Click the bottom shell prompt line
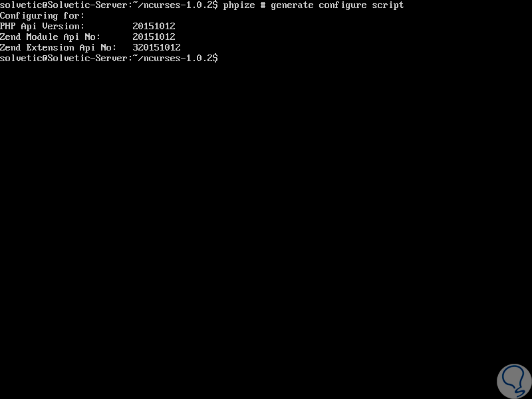This screenshot has height=399, width=532. 109,58
